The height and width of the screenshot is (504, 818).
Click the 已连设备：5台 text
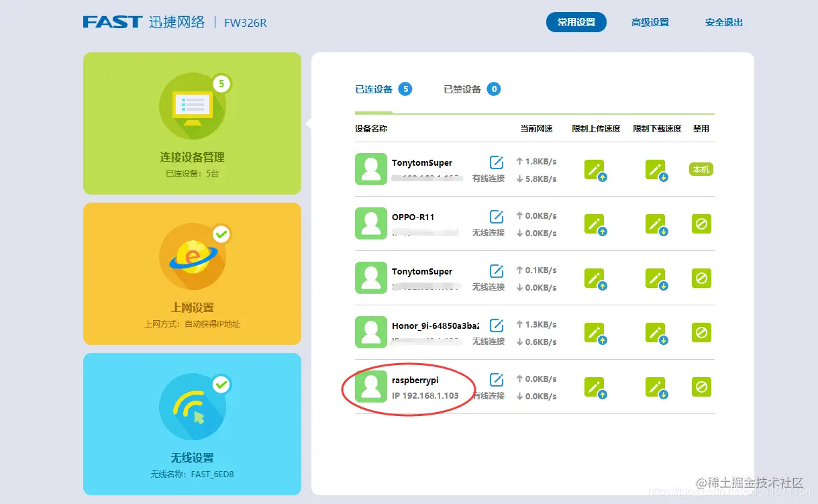coord(192,173)
